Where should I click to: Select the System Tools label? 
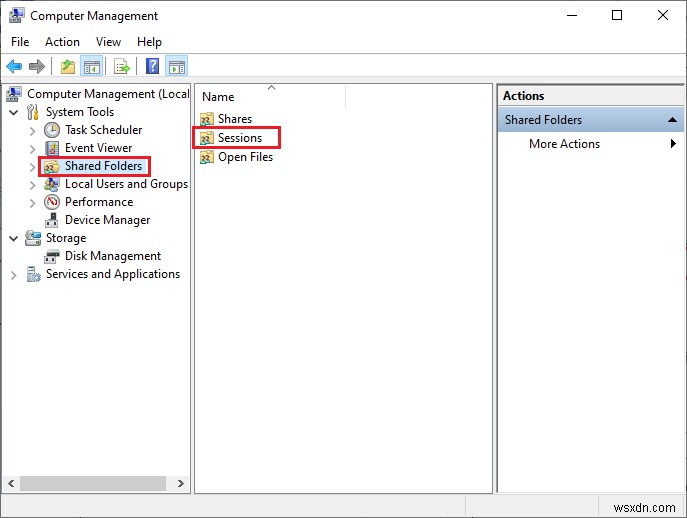tap(80, 112)
